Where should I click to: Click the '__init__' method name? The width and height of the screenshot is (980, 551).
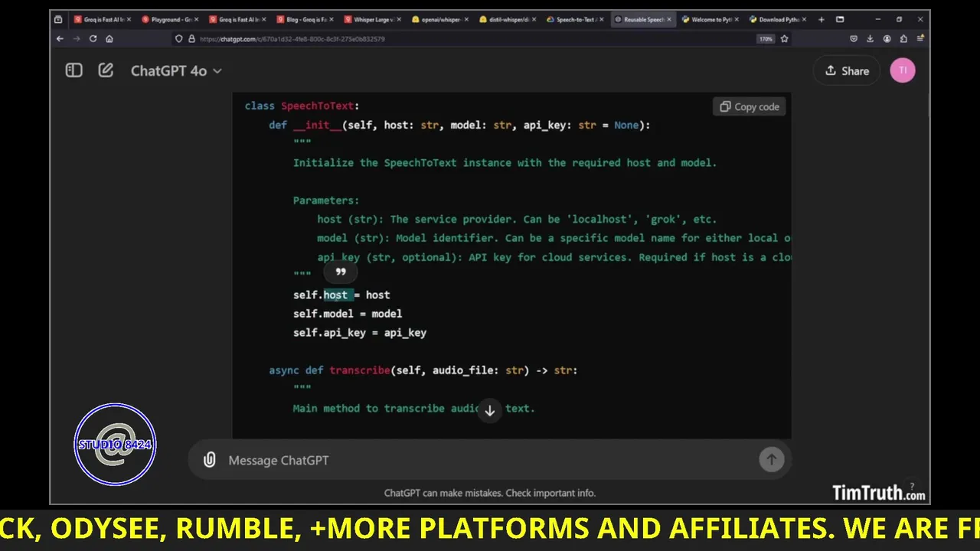click(x=317, y=126)
